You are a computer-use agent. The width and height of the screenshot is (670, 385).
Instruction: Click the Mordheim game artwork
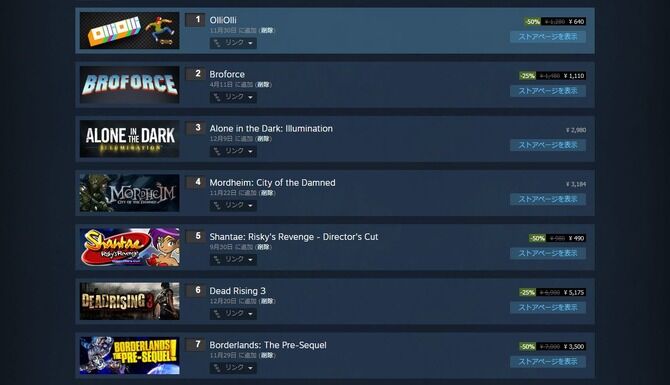pos(129,193)
